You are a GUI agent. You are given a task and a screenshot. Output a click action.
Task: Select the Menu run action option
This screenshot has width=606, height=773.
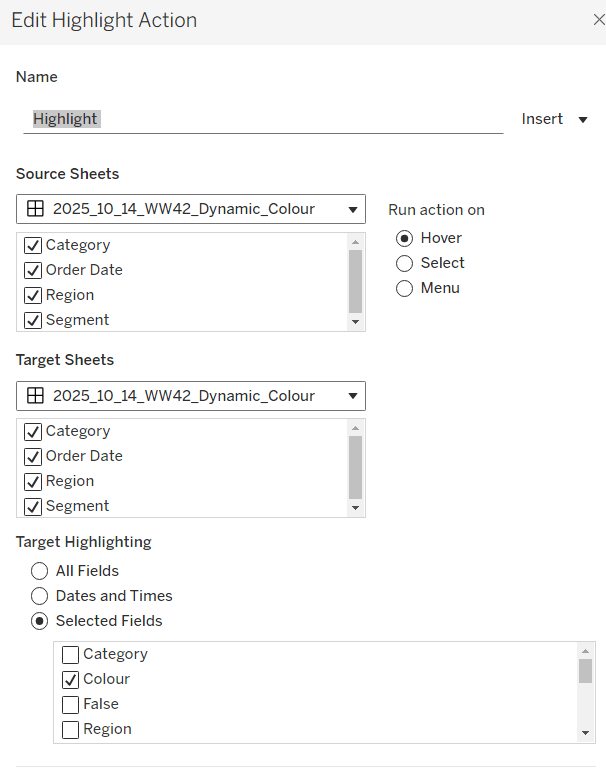pos(405,288)
